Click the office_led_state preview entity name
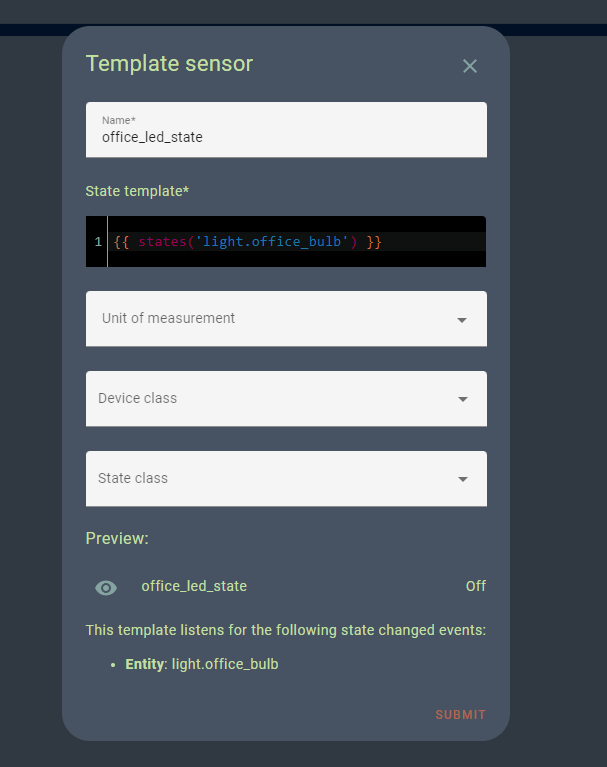Viewport: 607px width, 767px height. (x=194, y=586)
